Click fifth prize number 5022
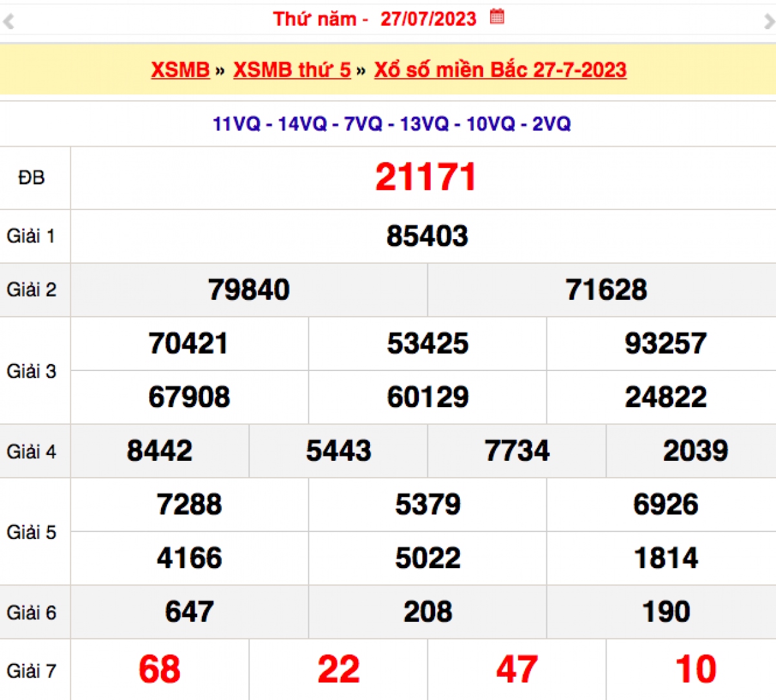This screenshot has height=700, width=776. click(x=427, y=558)
